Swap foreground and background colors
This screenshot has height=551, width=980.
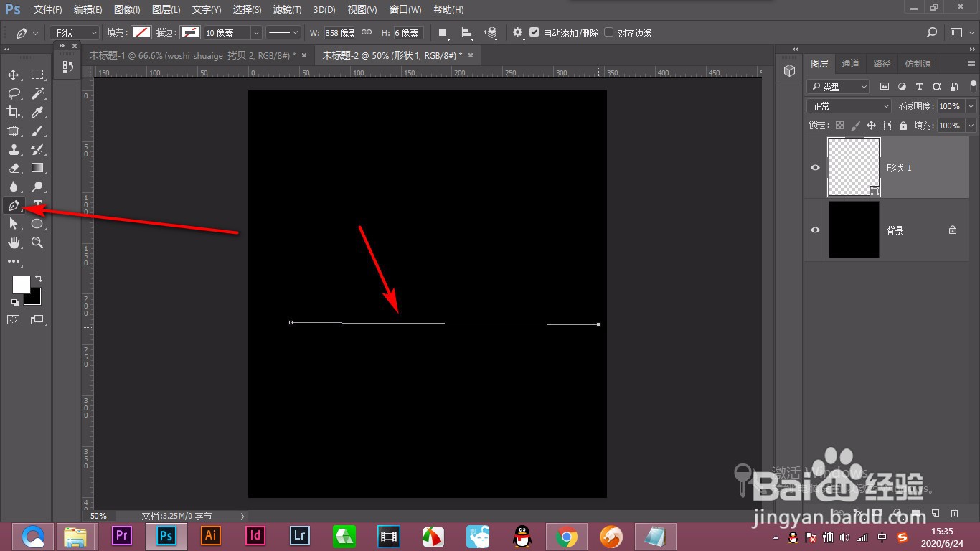pos(39,278)
